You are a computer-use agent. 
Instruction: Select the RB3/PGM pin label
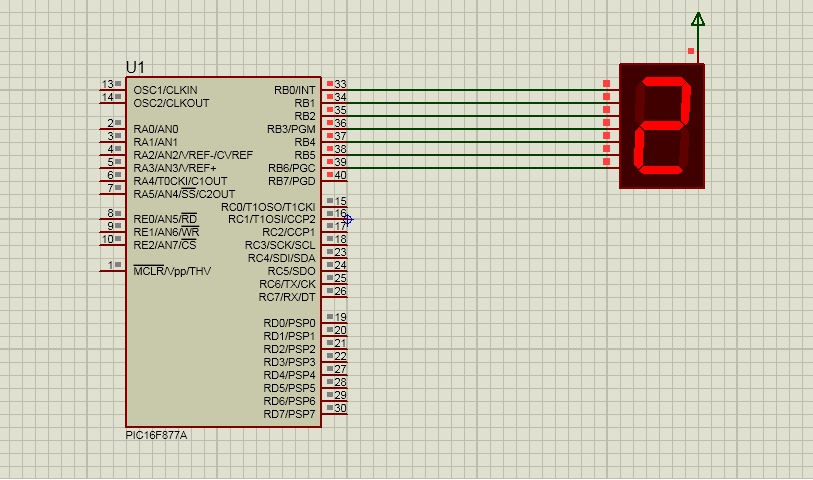coord(291,129)
